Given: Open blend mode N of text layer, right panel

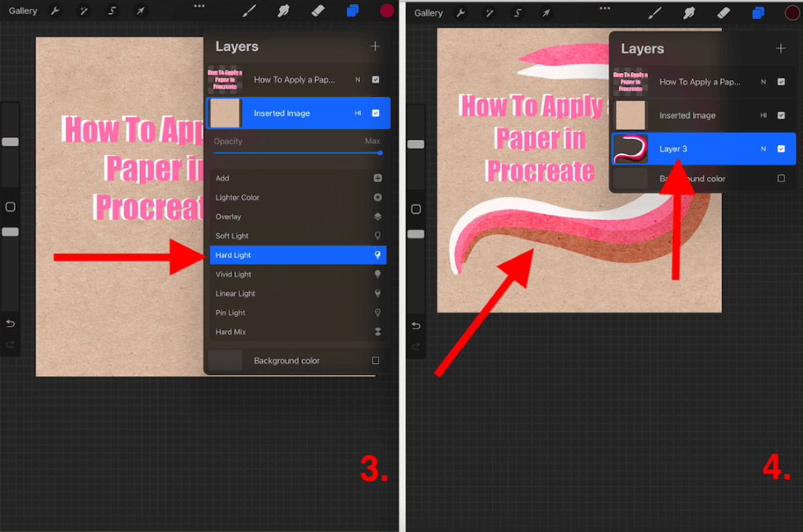Looking at the screenshot, I should (763, 81).
